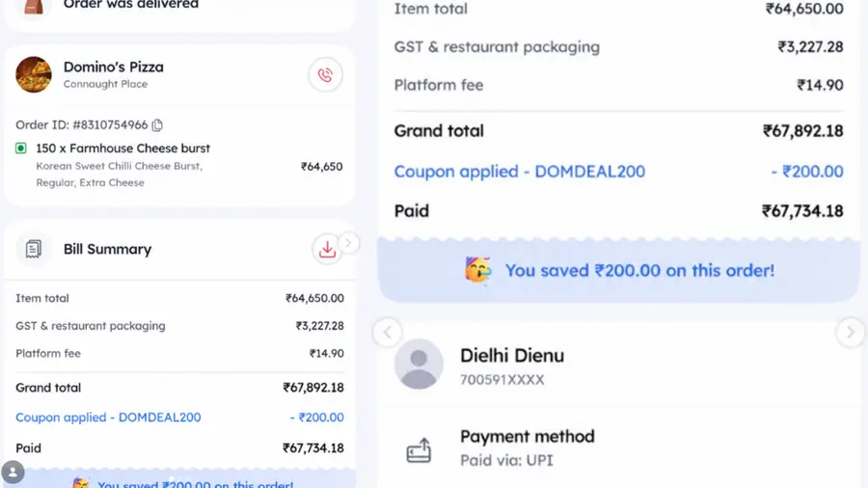
Task: Open the Domino's Pizza restaurant name
Action: coord(114,67)
